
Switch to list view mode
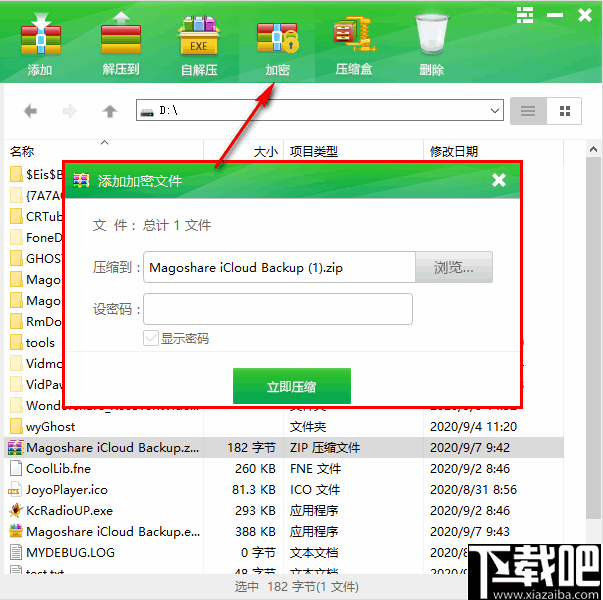pyautogui.click(x=528, y=111)
